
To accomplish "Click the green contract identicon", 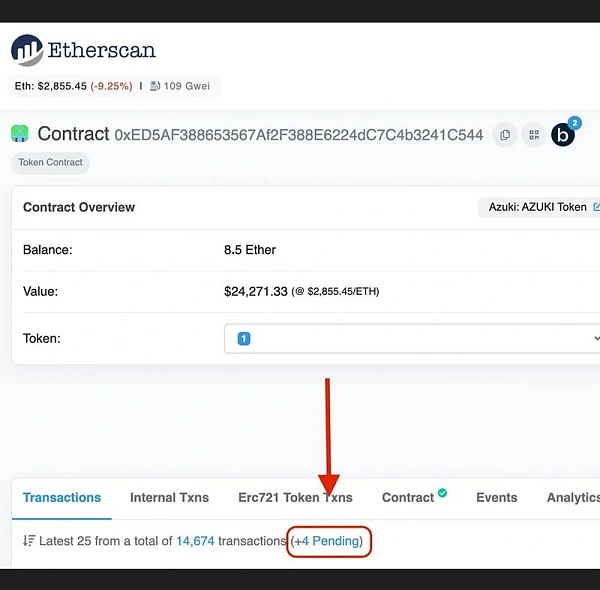I will [x=20, y=133].
